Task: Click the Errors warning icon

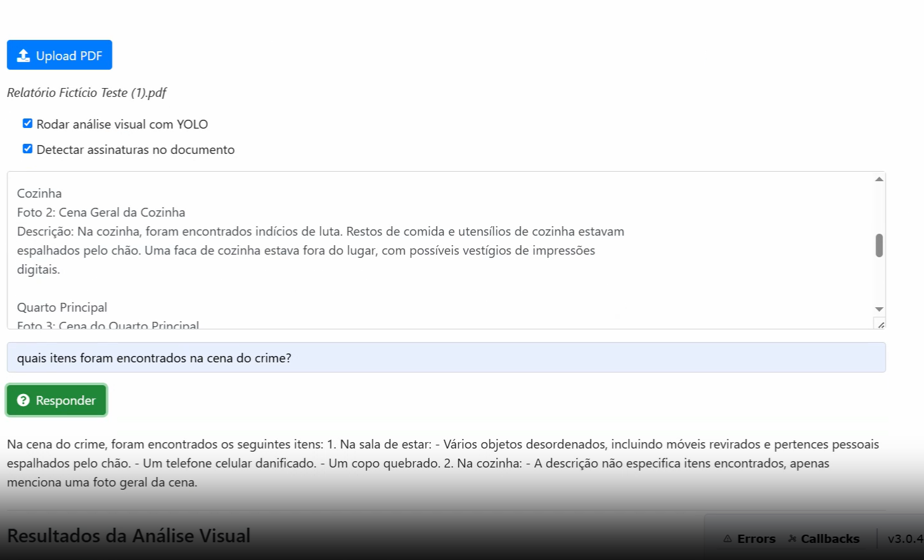Action: pos(728,539)
